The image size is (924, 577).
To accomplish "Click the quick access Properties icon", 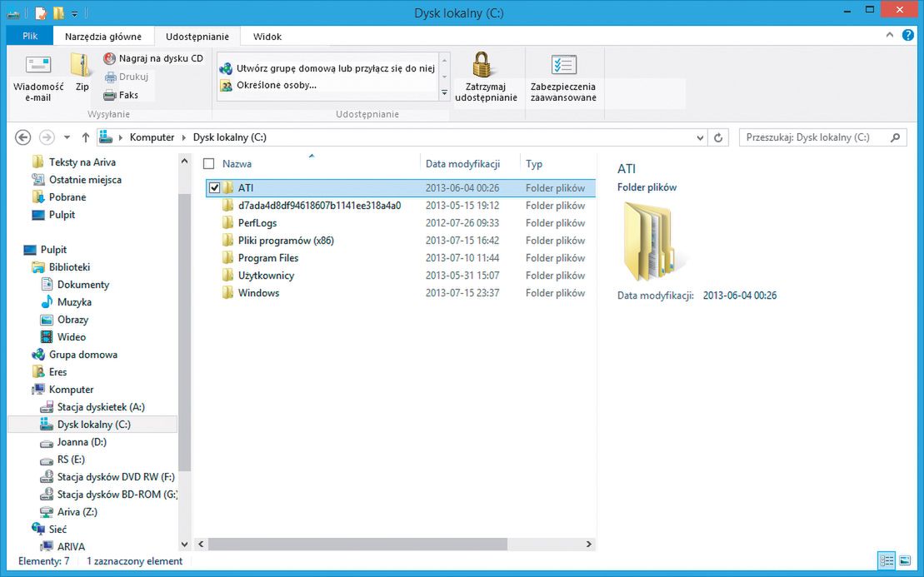I will click(x=40, y=12).
